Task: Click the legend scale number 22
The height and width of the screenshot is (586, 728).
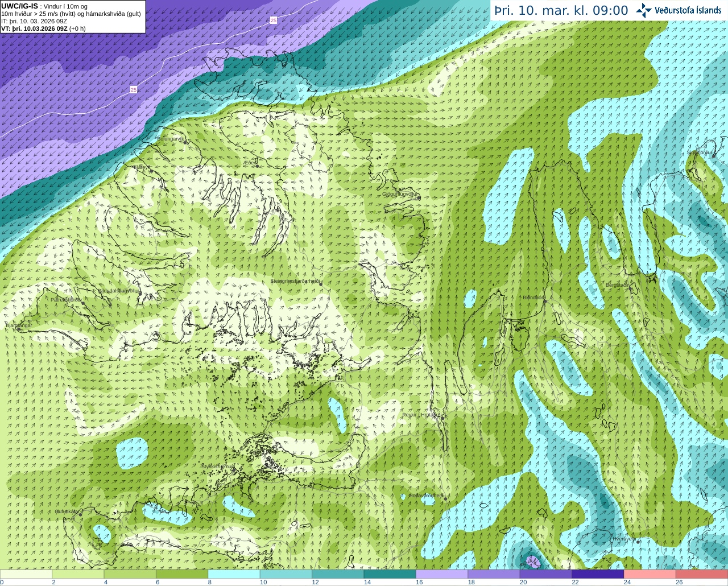Action: [575, 582]
